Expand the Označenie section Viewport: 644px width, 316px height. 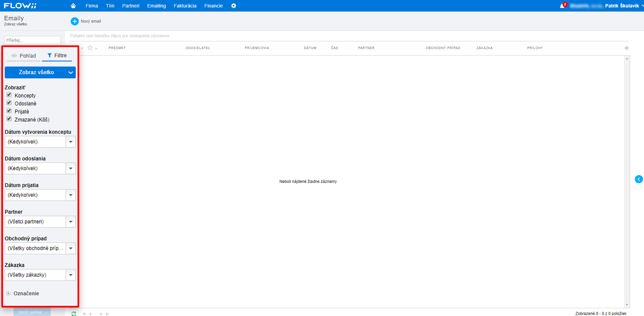(x=8, y=293)
